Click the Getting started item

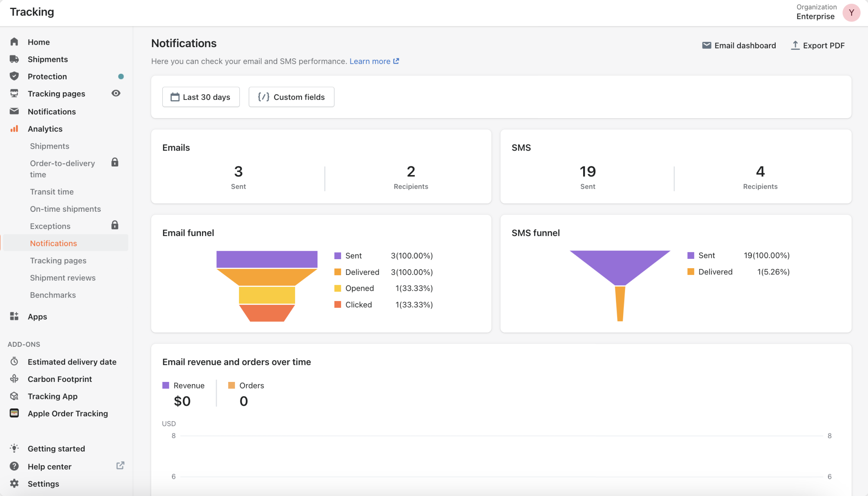(56, 448)
